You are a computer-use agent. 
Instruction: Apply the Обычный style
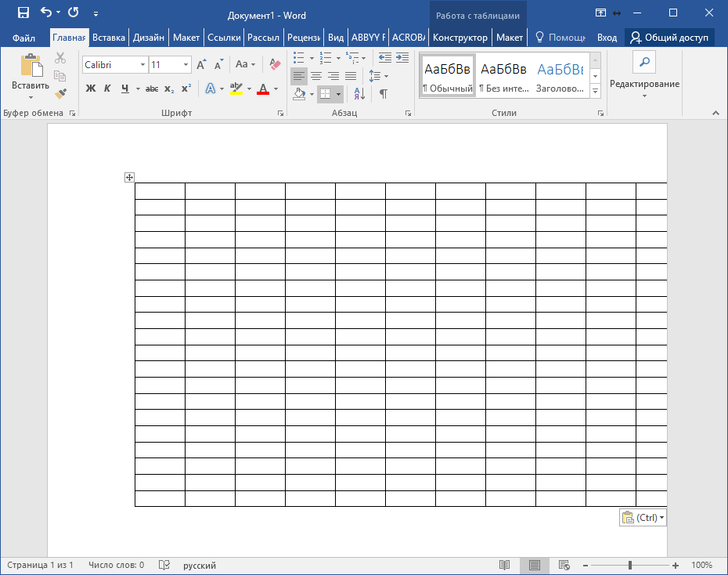[447, 76]
